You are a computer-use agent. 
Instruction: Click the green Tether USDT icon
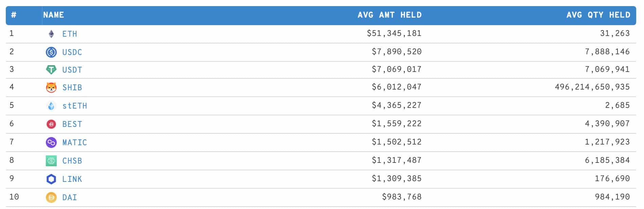point(51,70)
